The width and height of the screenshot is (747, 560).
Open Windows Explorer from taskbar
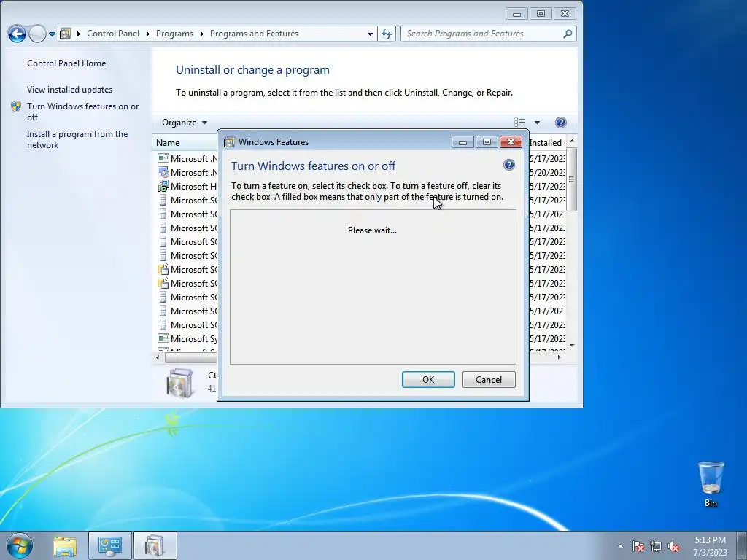tap(65, 546)
